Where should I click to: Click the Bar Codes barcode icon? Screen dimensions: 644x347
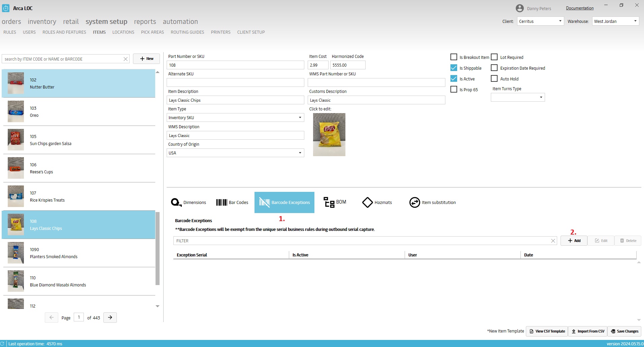222,202
